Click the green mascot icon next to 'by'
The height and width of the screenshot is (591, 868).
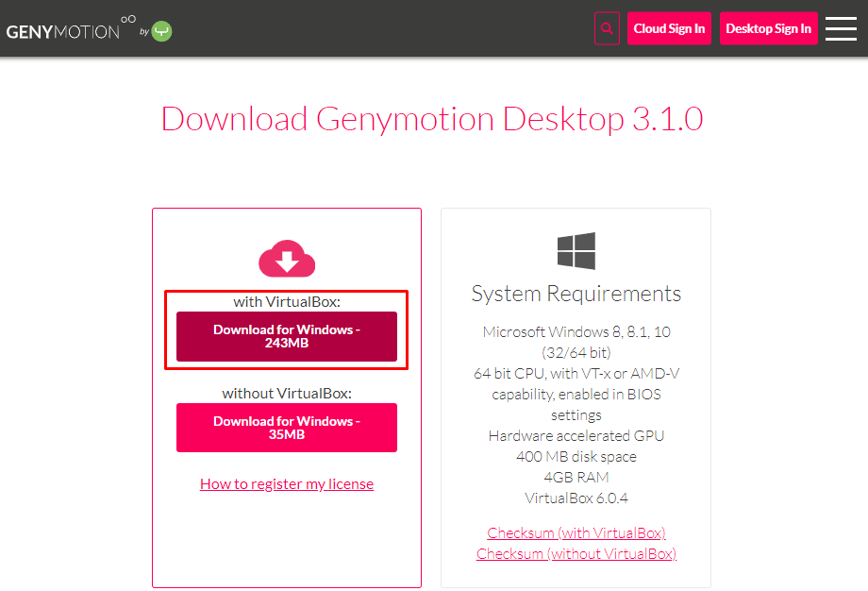(160, 29)
